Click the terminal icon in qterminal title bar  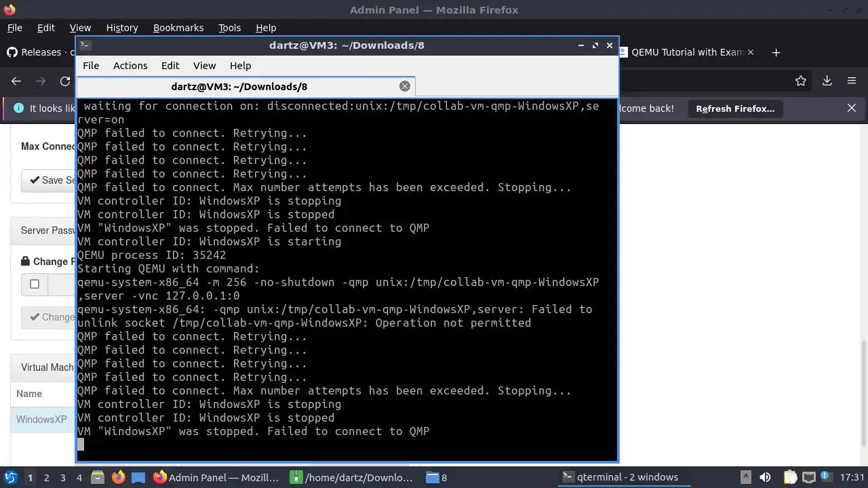pos(85,45)
